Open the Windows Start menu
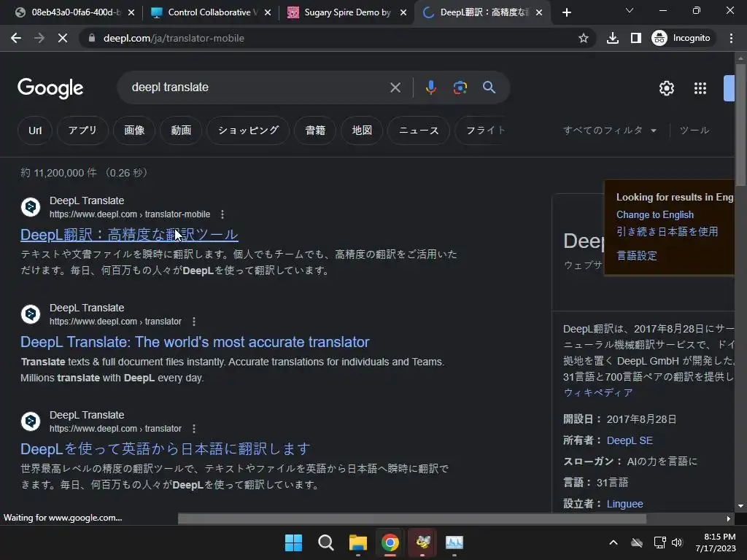 coord(293,542)
